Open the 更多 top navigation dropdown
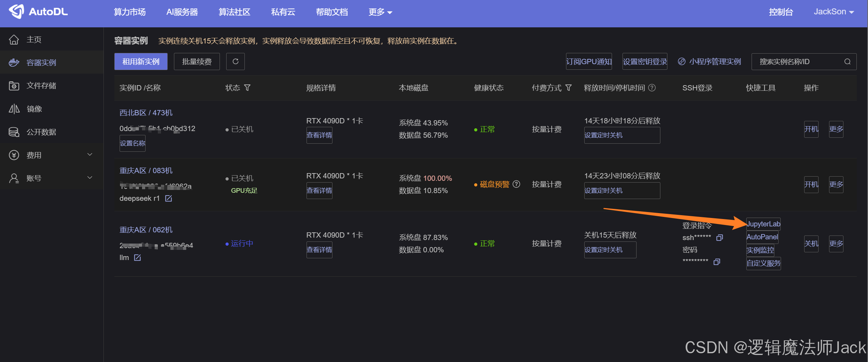 380,12
